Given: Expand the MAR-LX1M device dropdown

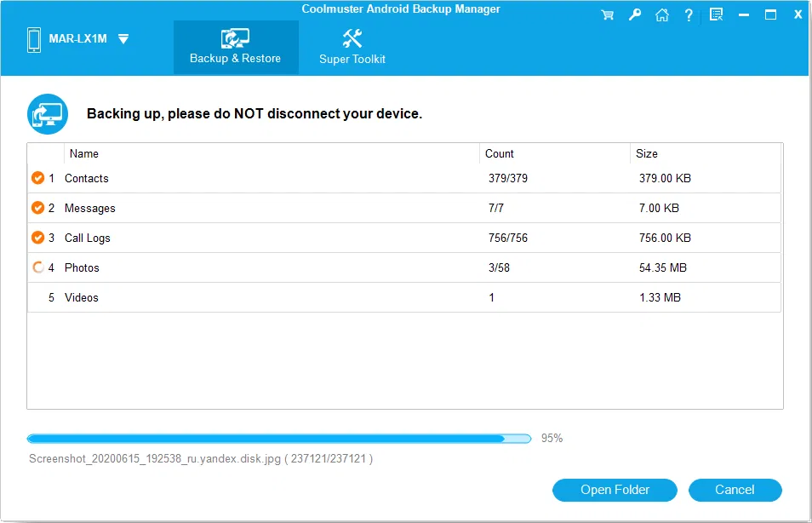Looking at the screenshot, I should [x=123, y=39].
